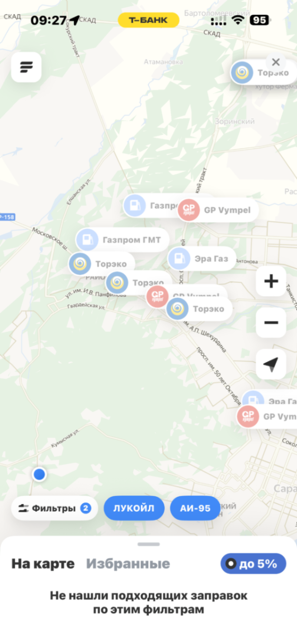This screenshot has width=297, height=644.
Task: Select the top GP Vympel marker
Action: point(218,210)
